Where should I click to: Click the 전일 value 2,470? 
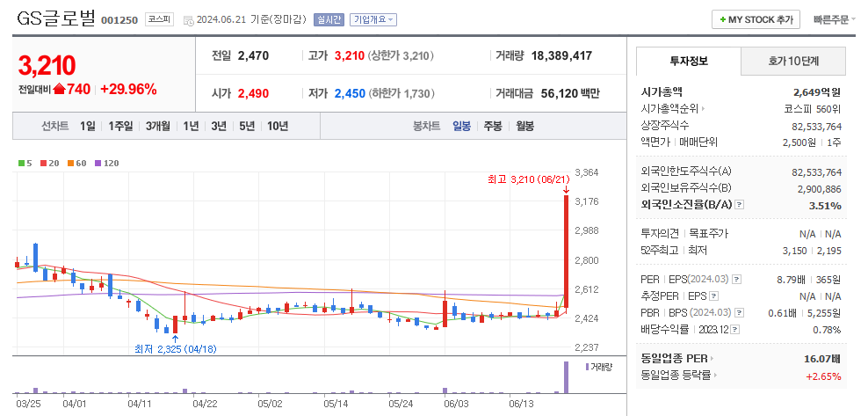pyautogui.click(x=253, y=55)
